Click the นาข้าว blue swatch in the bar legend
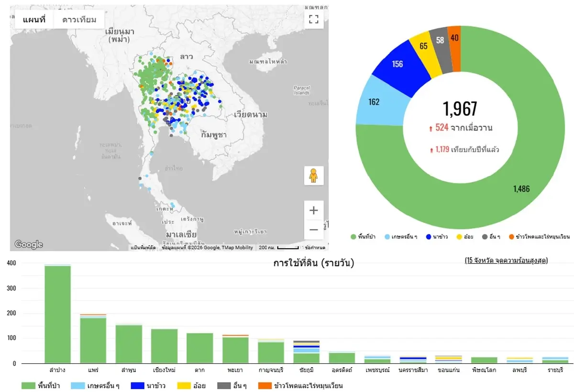This screenshot has width=574, height=392. 139,385
